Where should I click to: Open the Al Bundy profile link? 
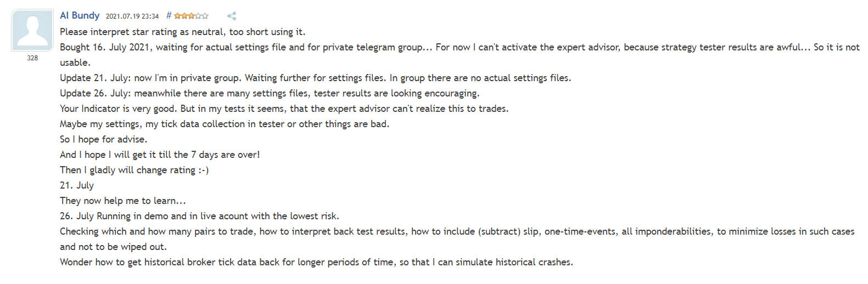[80, 15]
